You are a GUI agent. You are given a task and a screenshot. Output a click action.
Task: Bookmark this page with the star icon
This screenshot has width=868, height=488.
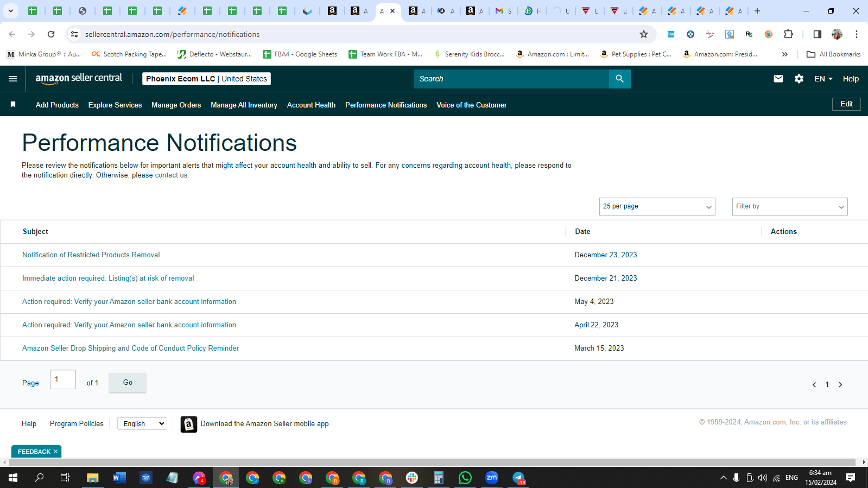(644, 34)
